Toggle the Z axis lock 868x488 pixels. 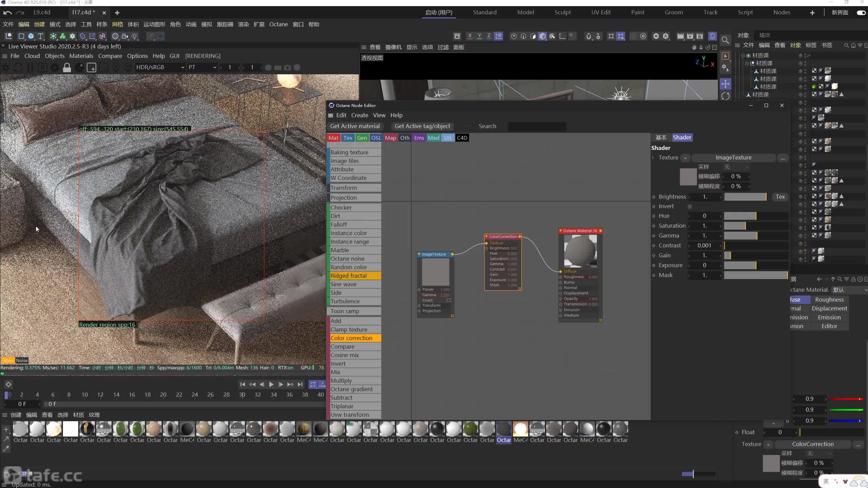click(x=489, y=36)
